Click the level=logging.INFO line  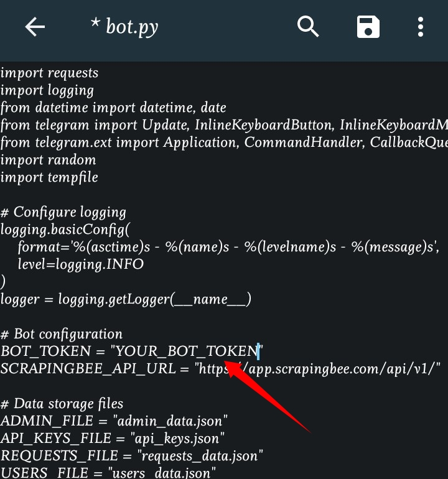tap(81, 264)
